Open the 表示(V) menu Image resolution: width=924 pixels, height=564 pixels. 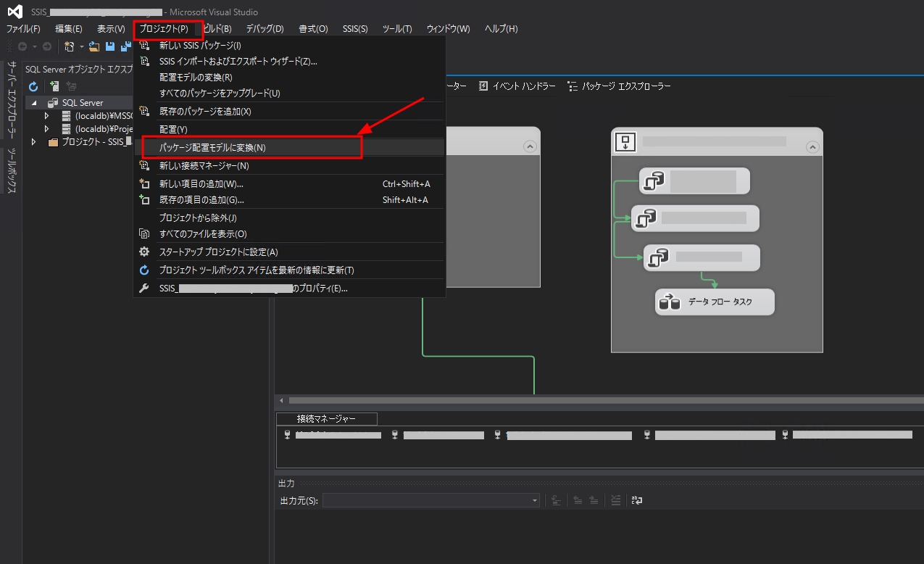111,29
